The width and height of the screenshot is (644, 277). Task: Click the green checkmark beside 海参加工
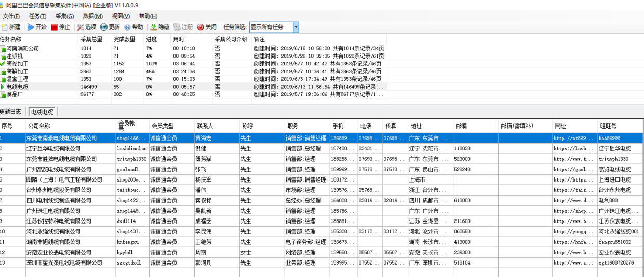tap(3, 64)
